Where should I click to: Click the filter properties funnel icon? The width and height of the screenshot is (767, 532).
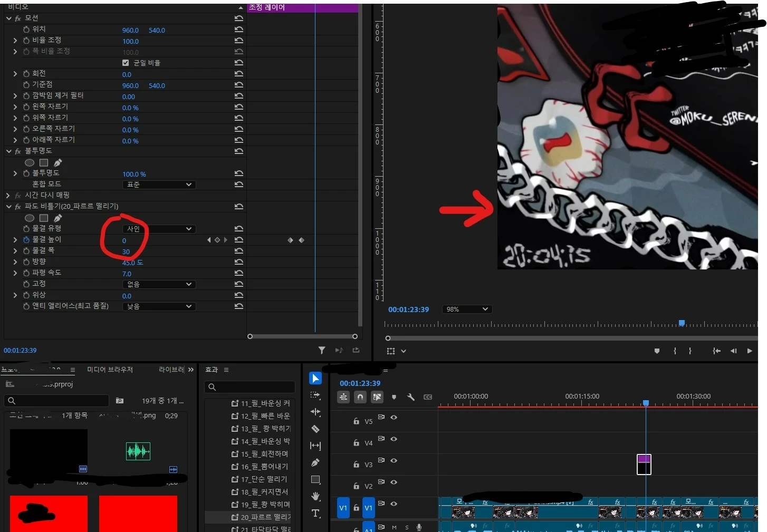pos(322,350)
